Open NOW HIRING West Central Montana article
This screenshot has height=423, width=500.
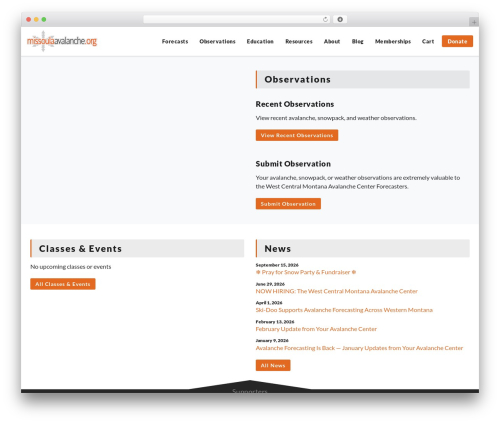(336, 291)
